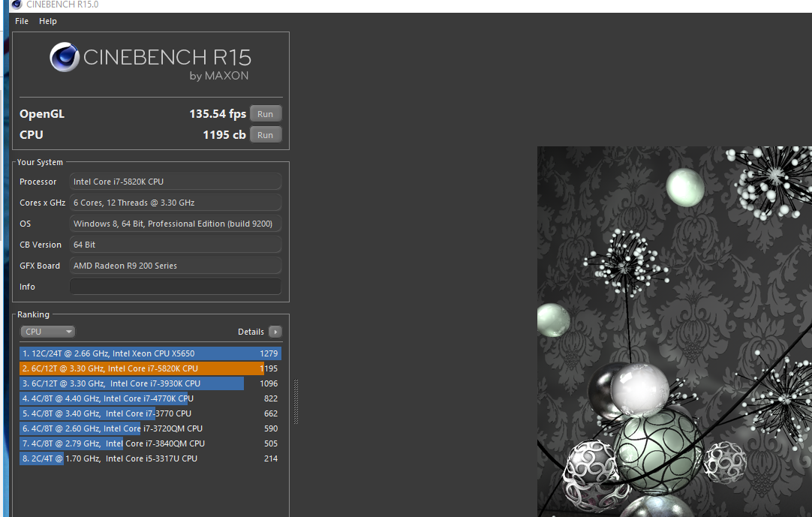Select ranking row Intel Core i7-3770
Image resolution: width=812 pixels, height=517 pixels.
[150, 413]
